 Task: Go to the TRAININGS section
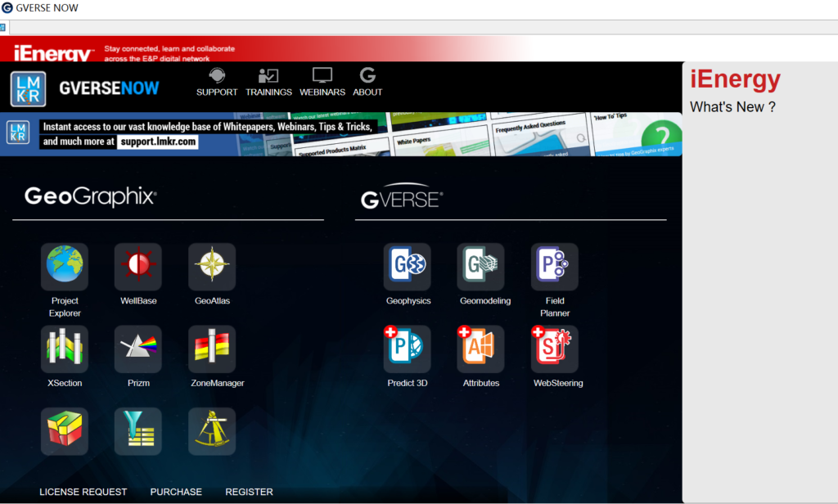click(268, 83)
